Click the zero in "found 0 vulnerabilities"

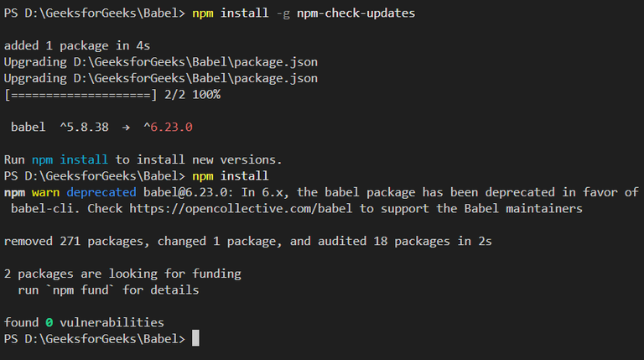(x=49, y=321)
